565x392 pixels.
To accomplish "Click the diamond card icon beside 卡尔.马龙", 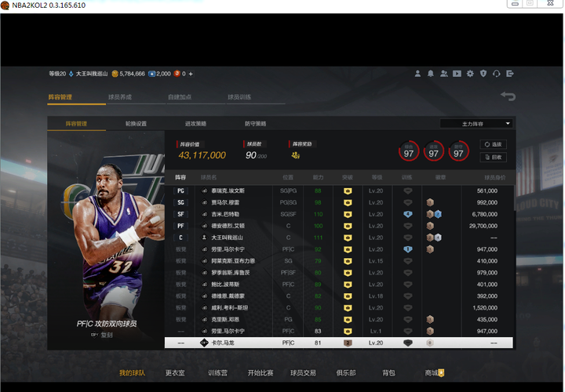I will point(204,343).
